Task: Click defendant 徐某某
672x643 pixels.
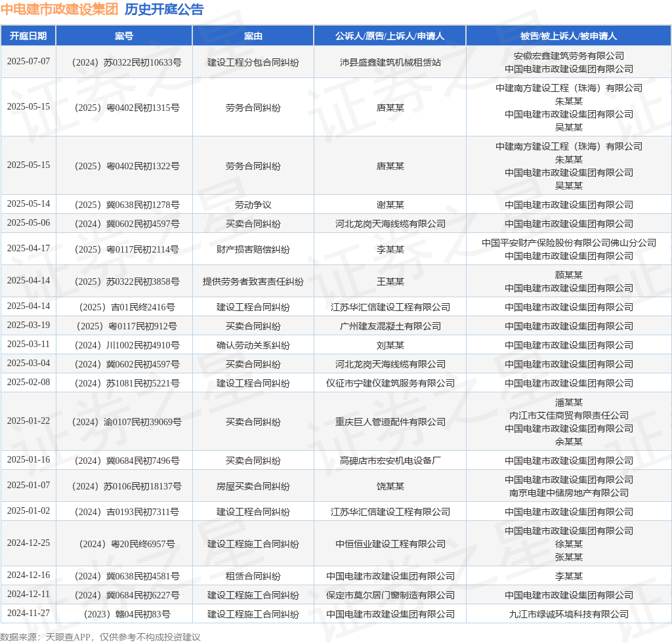Action: (569, 544)
